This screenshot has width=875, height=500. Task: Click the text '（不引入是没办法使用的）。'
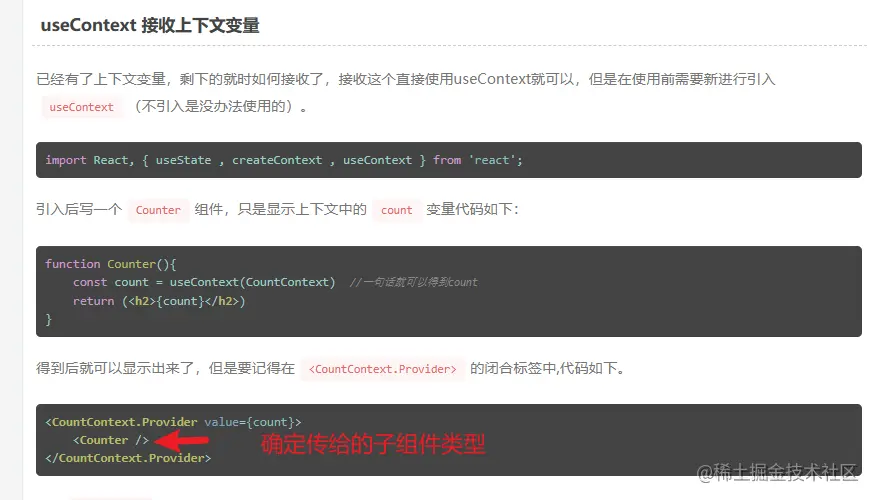218,106
